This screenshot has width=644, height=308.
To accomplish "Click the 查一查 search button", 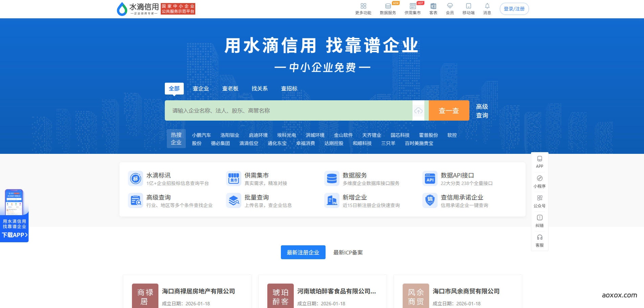I will click(x=449, y=110).
